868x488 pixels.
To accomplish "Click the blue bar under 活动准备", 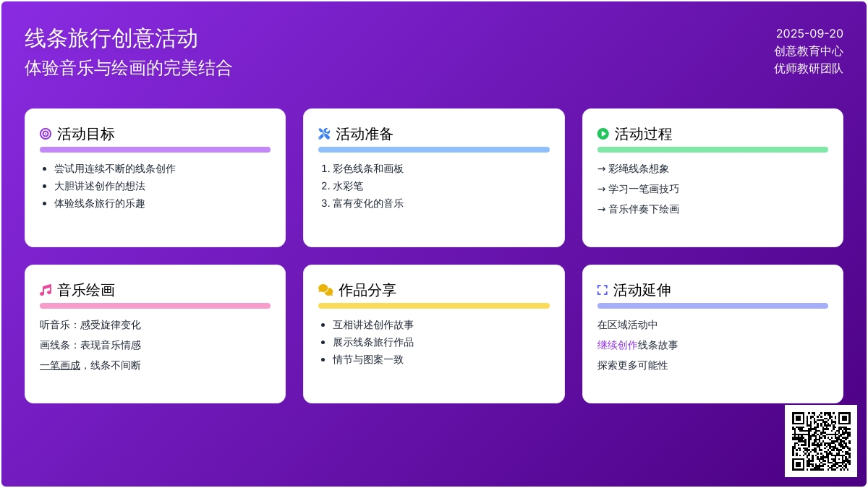I will [x=433, y=150].
